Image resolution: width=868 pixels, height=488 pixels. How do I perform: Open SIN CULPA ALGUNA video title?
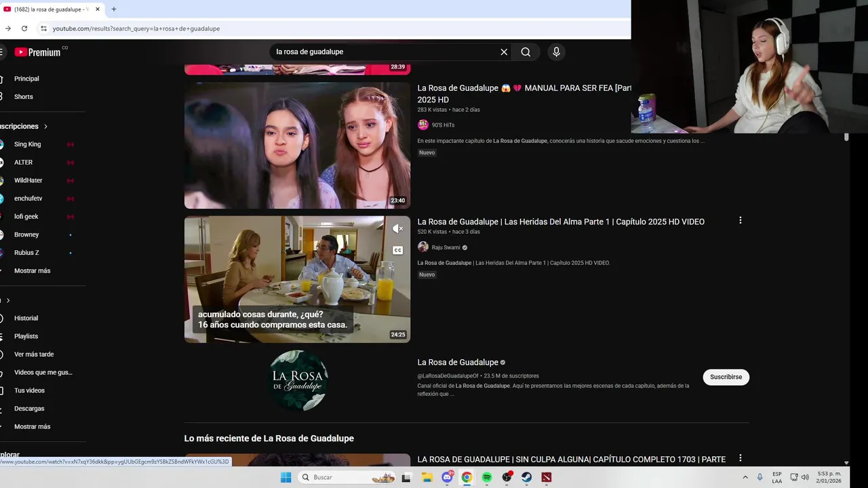(x=571, y=460)
